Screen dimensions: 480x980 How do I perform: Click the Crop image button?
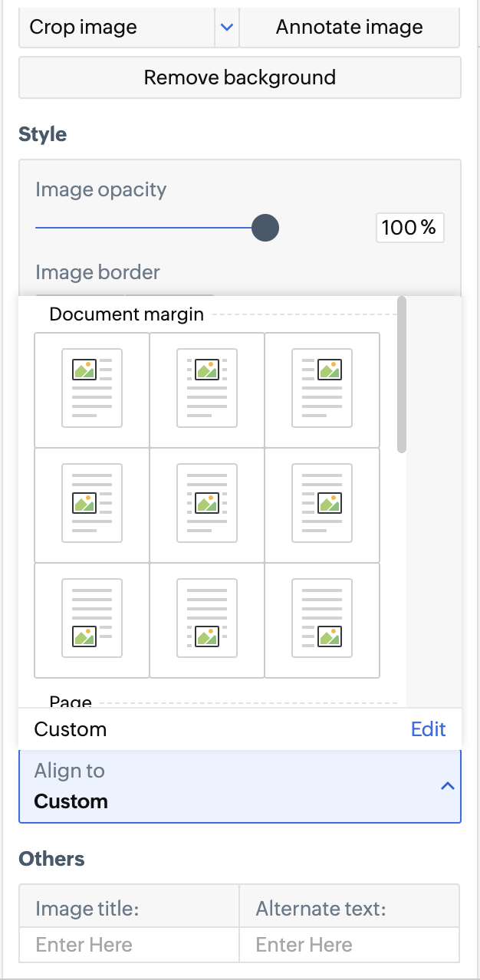click(x=115, y=28)
